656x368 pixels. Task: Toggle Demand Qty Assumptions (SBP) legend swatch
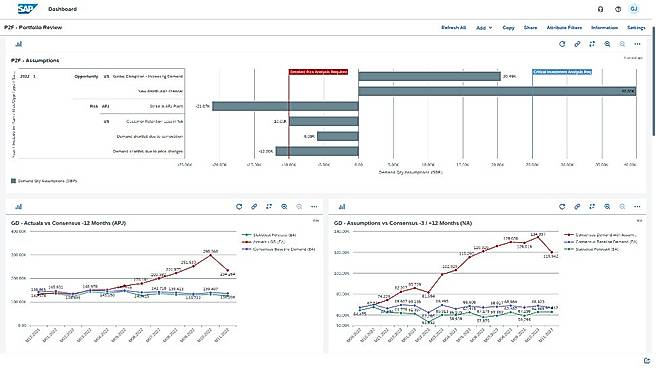(13, 181)
